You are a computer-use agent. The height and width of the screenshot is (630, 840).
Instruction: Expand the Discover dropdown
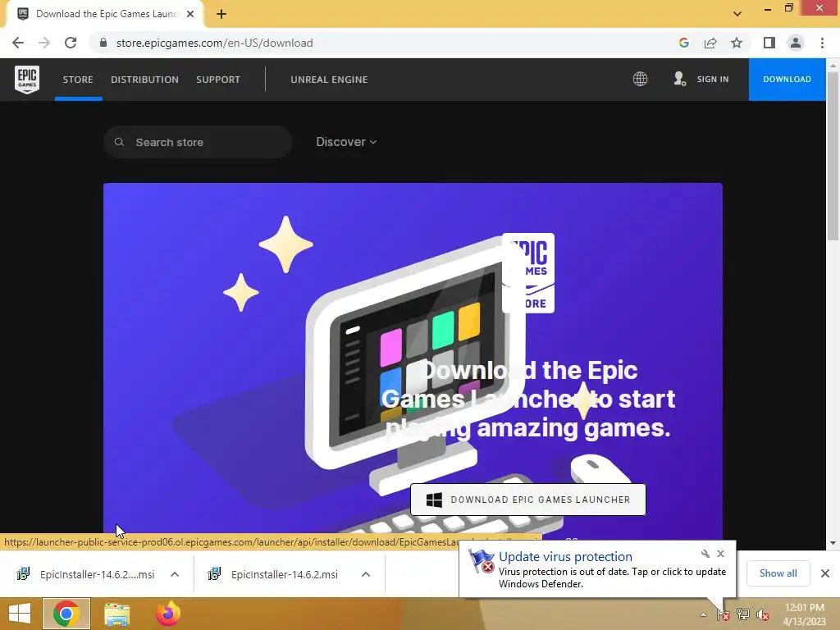tap(347, 142)
